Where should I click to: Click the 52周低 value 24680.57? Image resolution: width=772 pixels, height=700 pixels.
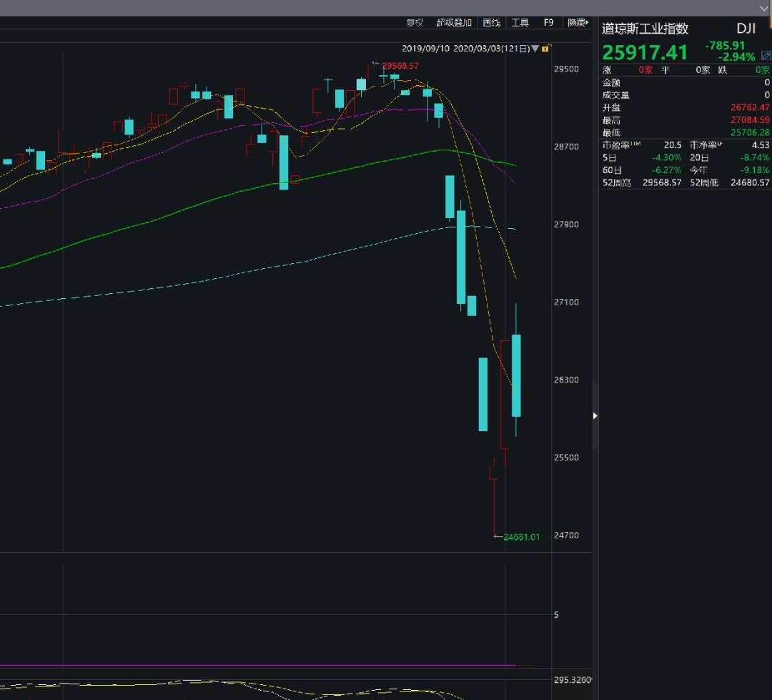tap(750, 183)
